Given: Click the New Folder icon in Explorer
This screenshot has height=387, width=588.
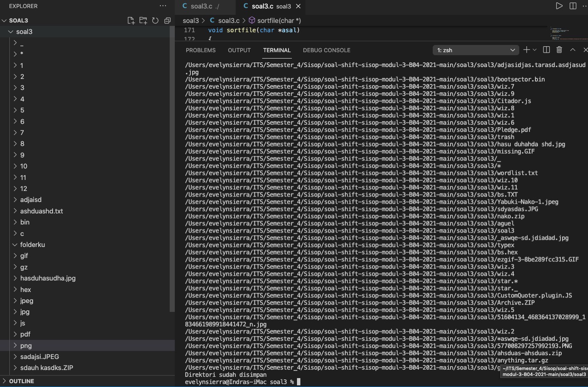Looking at the screenshot, I should tap(143, 20).
